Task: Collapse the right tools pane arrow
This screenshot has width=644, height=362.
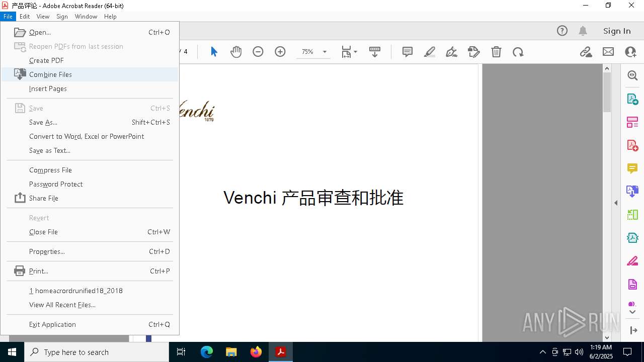Action: (x=616, y=203)
